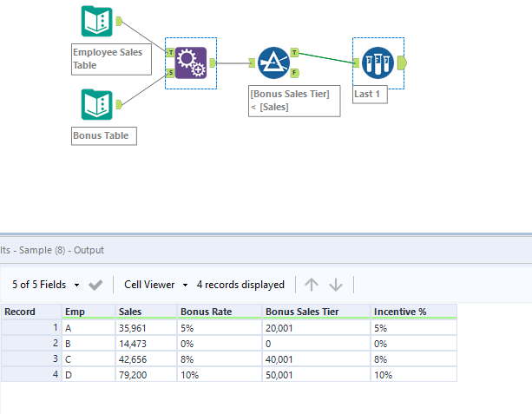Click the Append Fields gear tool
The image size is (532, 414).
point(191,62)
